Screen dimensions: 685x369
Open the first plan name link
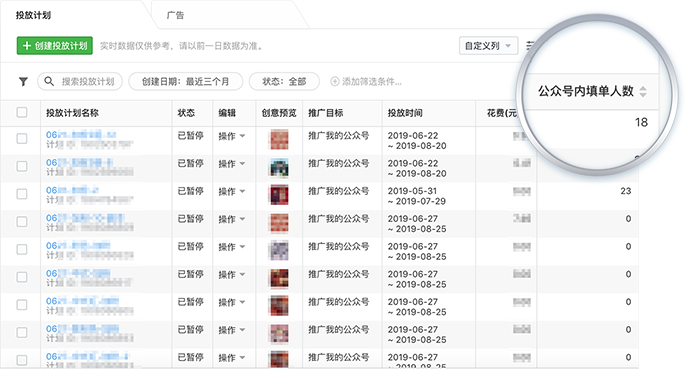tap(81, 134)
